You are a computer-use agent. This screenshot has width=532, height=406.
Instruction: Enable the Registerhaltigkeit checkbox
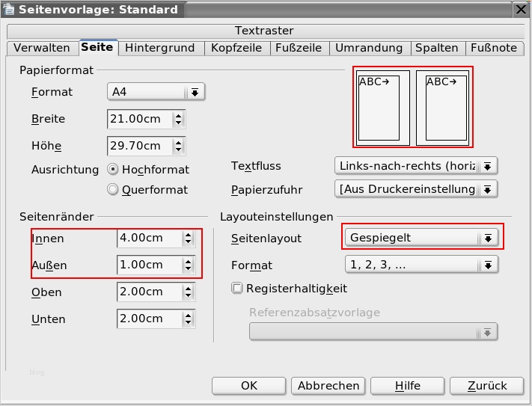[237, 288]
